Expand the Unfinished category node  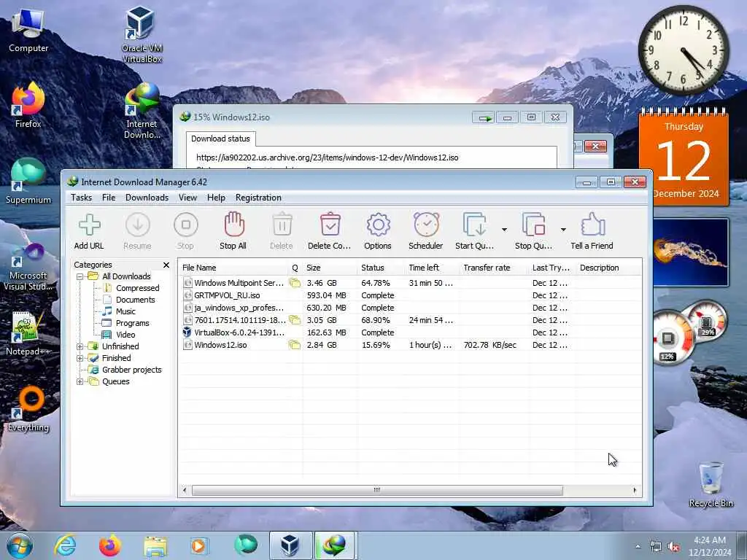pos(80,346)
